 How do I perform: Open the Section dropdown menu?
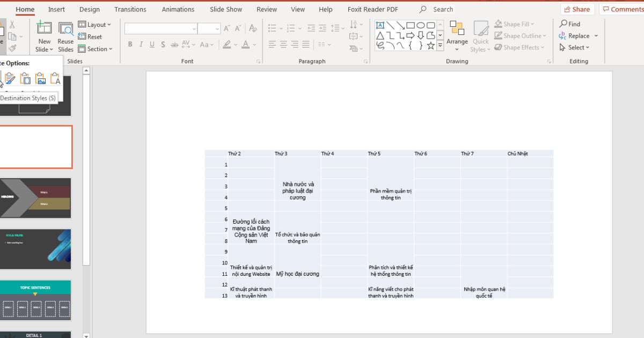tap(96, 49)
